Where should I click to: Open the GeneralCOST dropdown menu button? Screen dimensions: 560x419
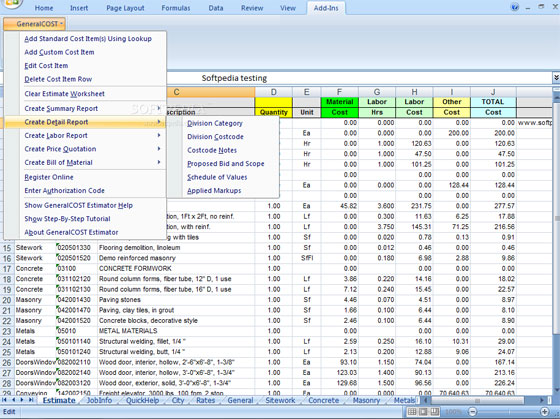35,24
